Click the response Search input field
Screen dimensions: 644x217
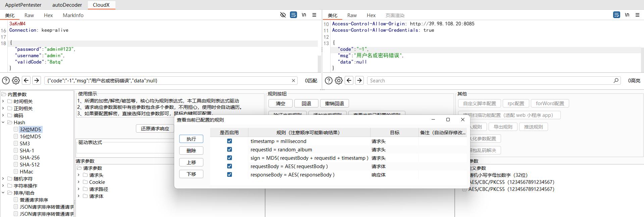[490, 81]
